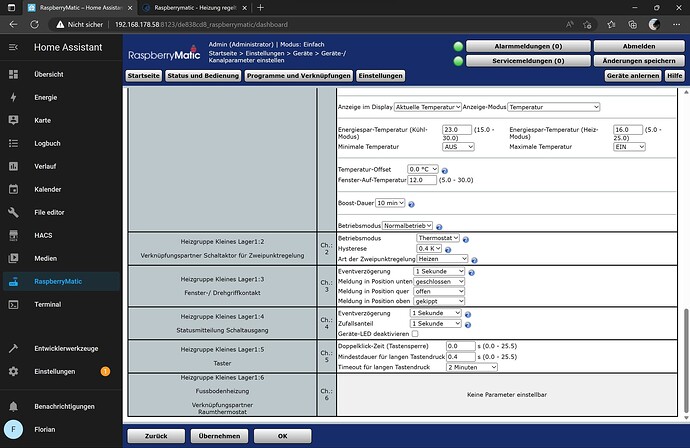Edit Mindestdauer für langen Tastendruck field
Screen dimensions: 690x448
pos(461,356)
